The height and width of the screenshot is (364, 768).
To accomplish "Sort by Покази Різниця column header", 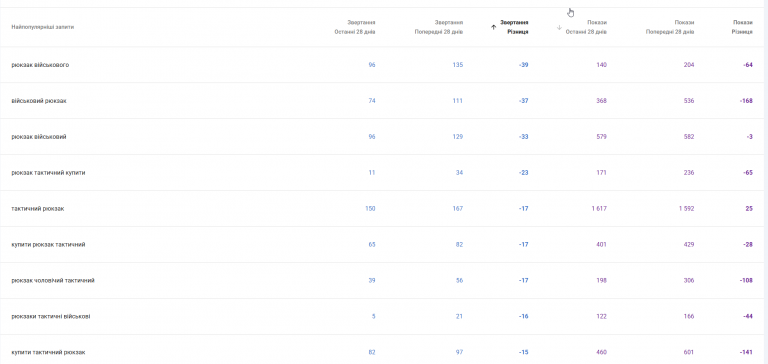I will point(743,27).
